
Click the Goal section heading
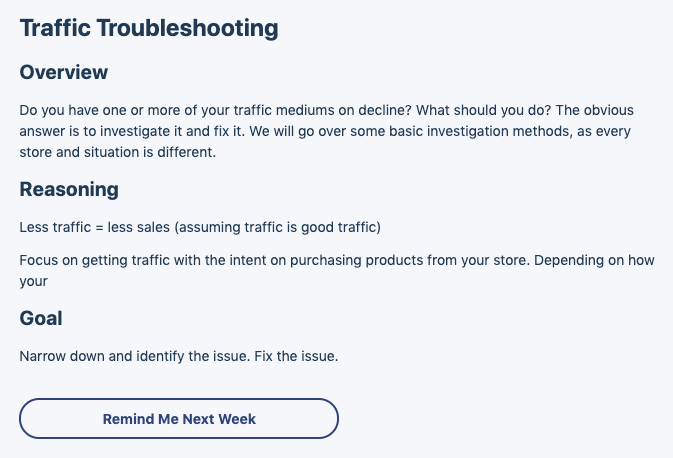pyautogui.click(x=41, y=318)
